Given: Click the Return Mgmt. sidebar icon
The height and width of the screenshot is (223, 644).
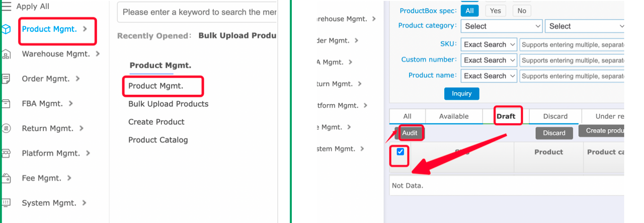Looking at the screenshot, I should [x=6, y=128].
